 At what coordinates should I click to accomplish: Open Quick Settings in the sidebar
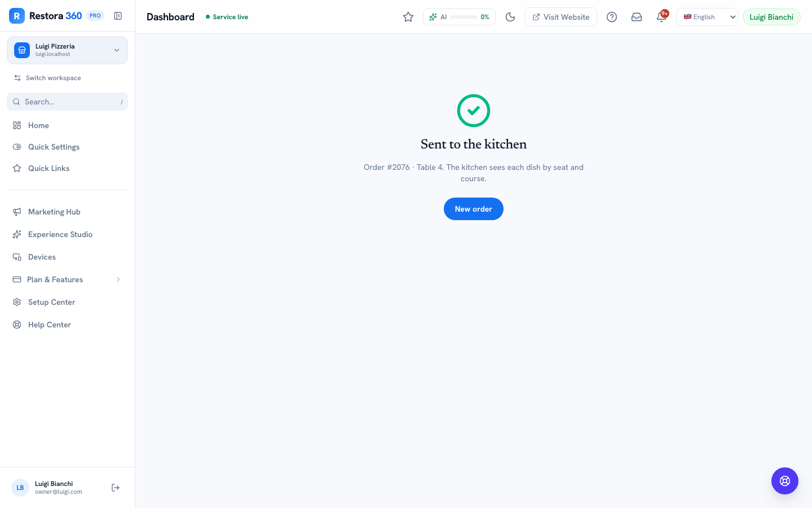pos(67,147)
